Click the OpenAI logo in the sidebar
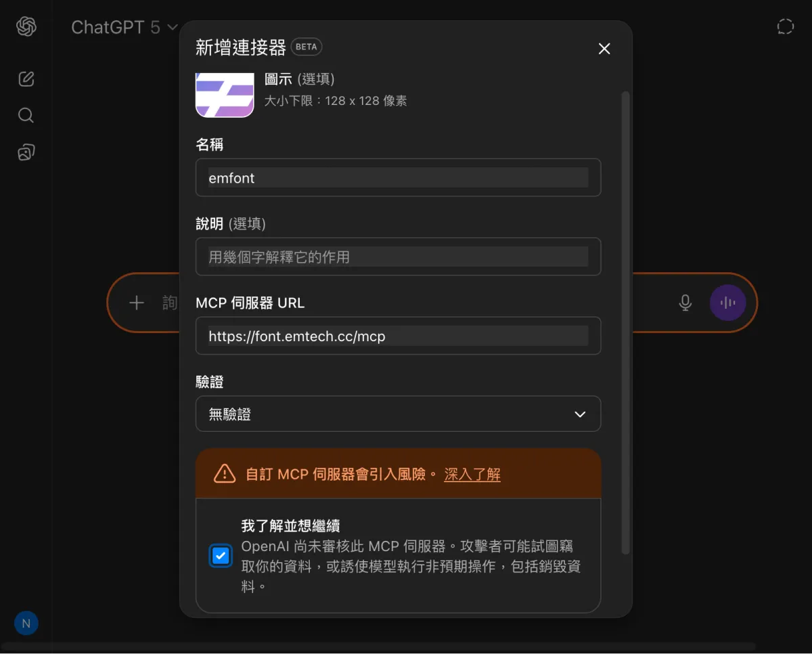The height and width of the screenshot is (654, 812). [x=26, y=27]
